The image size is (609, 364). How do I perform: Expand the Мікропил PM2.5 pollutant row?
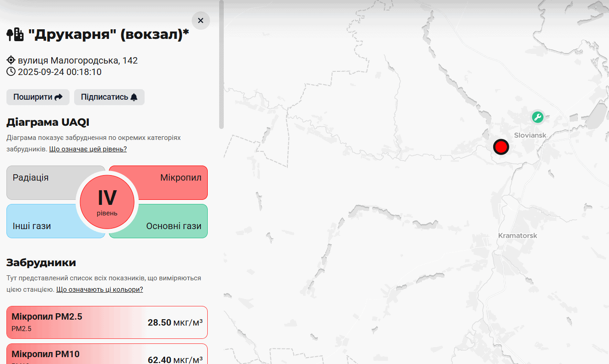107,322
